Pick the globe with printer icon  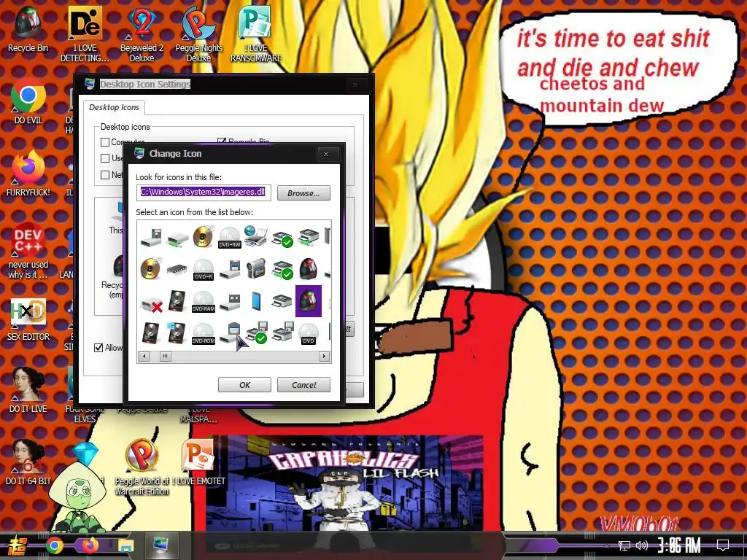(x=256, y=236)
